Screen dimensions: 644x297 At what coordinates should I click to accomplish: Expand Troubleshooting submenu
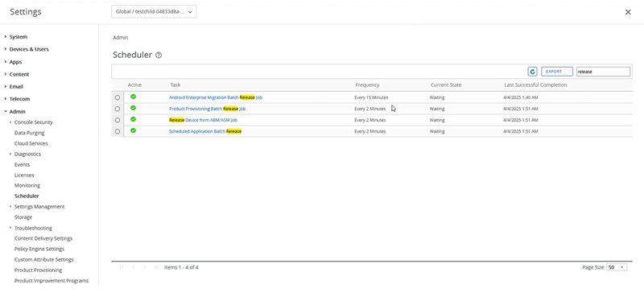point(10,228)
